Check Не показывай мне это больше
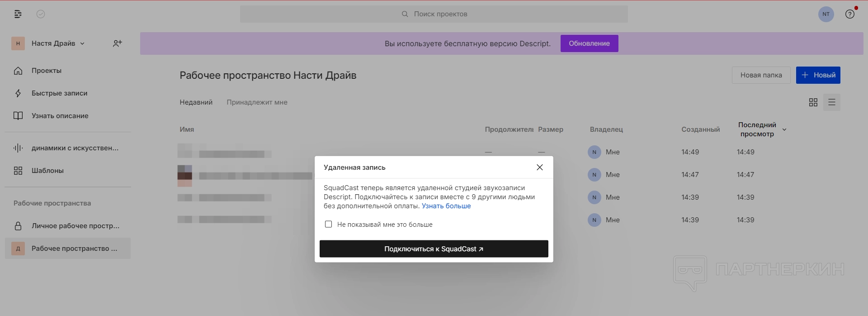 pos(329,224)
